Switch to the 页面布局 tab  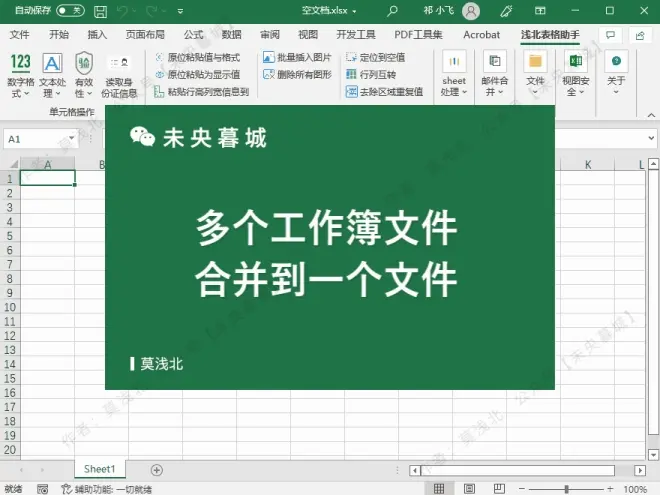(145, 35)
